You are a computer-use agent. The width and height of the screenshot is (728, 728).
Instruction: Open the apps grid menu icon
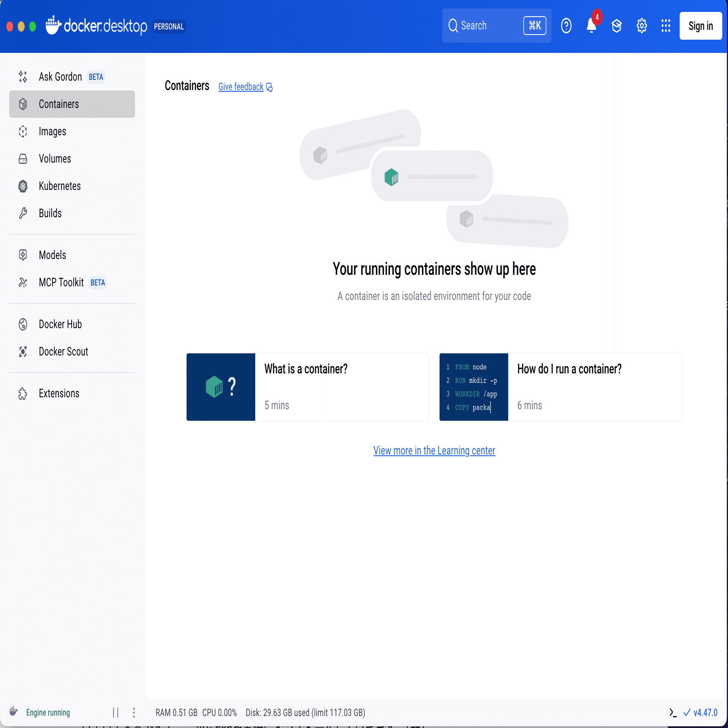[666, 26]
